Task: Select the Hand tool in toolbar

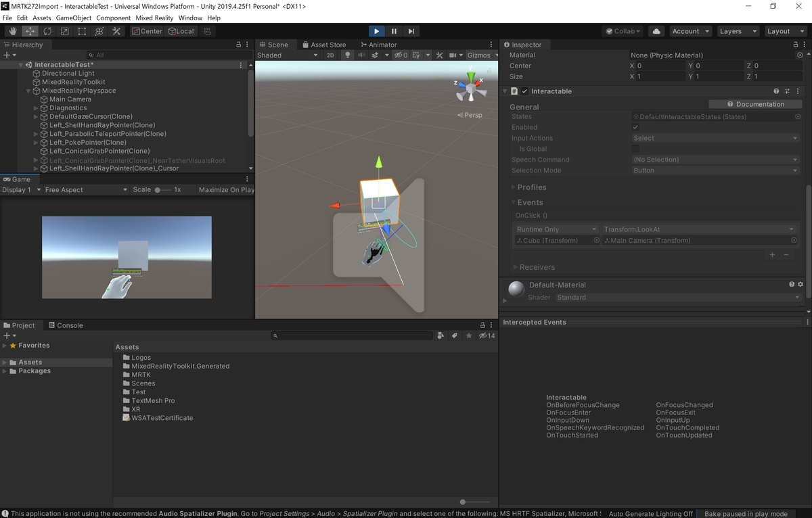Action: point(13,31)
